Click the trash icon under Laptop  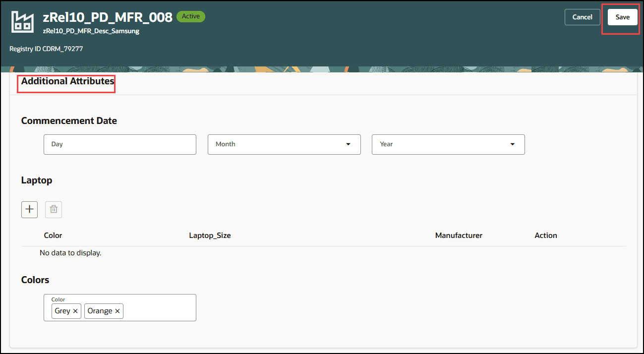click(53, 209)
